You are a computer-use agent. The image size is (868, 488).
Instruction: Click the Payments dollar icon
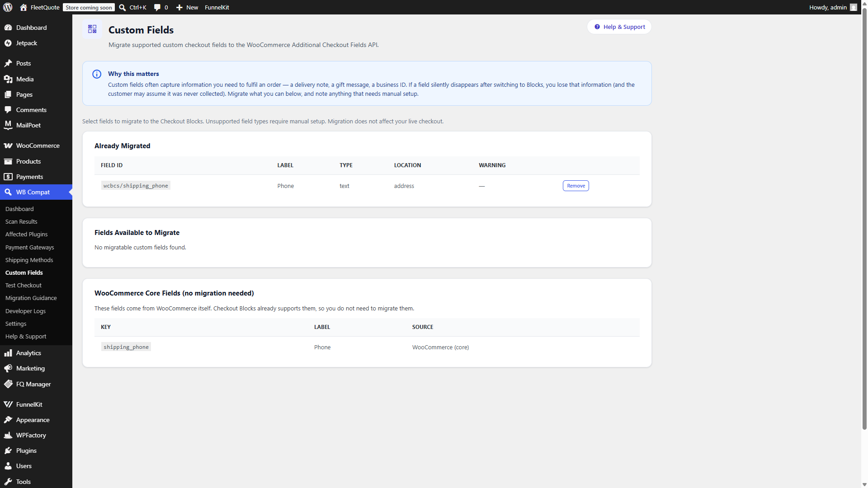[8, 177]
